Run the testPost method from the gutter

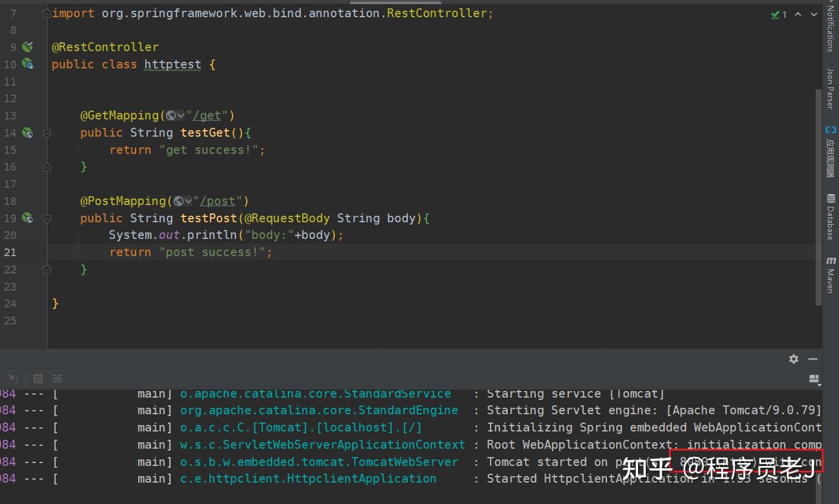click(x=27, y=218)
